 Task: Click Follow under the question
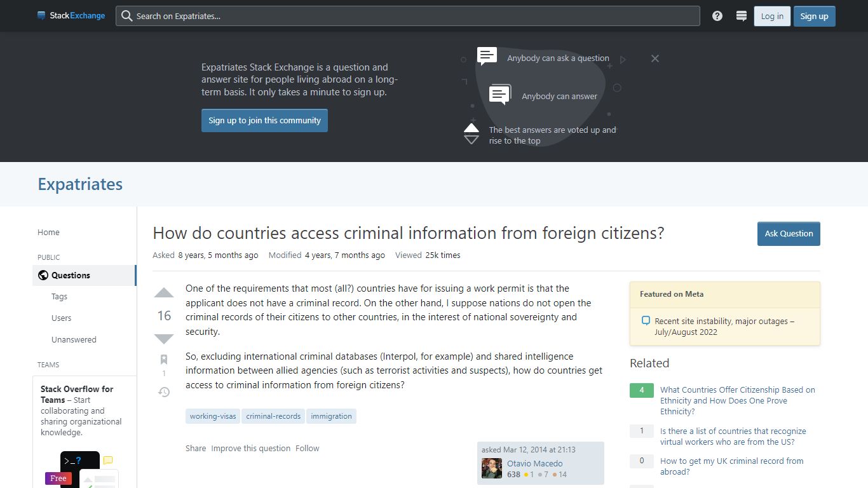click(x=307, y=448)
